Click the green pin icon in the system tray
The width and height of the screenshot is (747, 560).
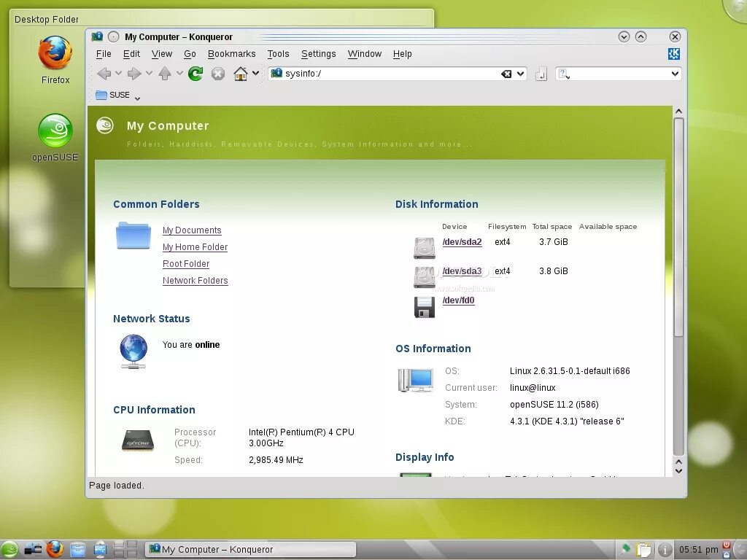(x=624, y=549)
